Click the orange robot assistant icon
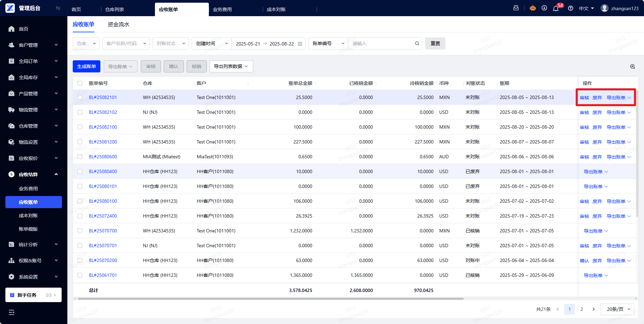This screenshot has height=324, width=644. [533, 8]
